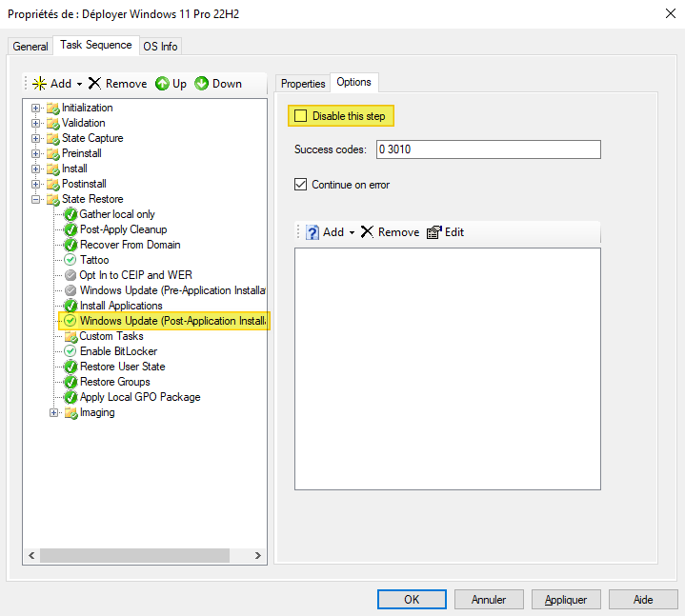Select the Preinstall folder icon
685x616 pixels.
click(53, 153)
